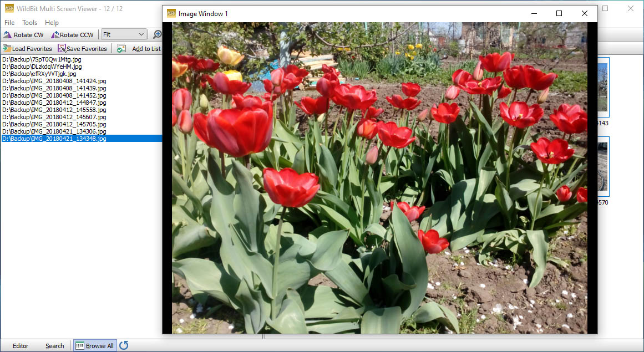Click the blue refresh arrow icon
Viewport: 644px width, 352px height.
pyautogui.click(x=124, y=345)
